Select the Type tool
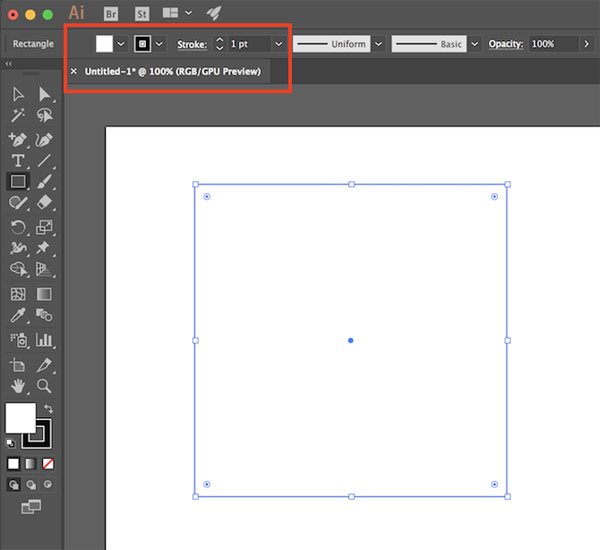Viewport: 600px width, 550px height. 18,160
